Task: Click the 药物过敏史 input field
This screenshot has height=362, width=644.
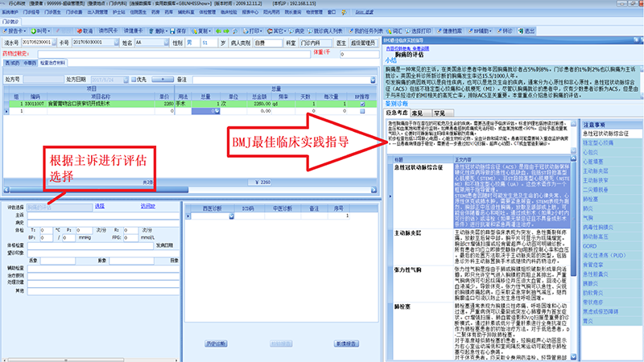Action: [x=174, y=54]
